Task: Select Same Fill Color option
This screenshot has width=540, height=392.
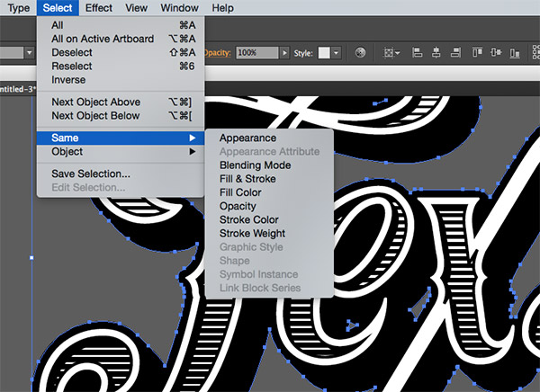Action: coord(269,192)
